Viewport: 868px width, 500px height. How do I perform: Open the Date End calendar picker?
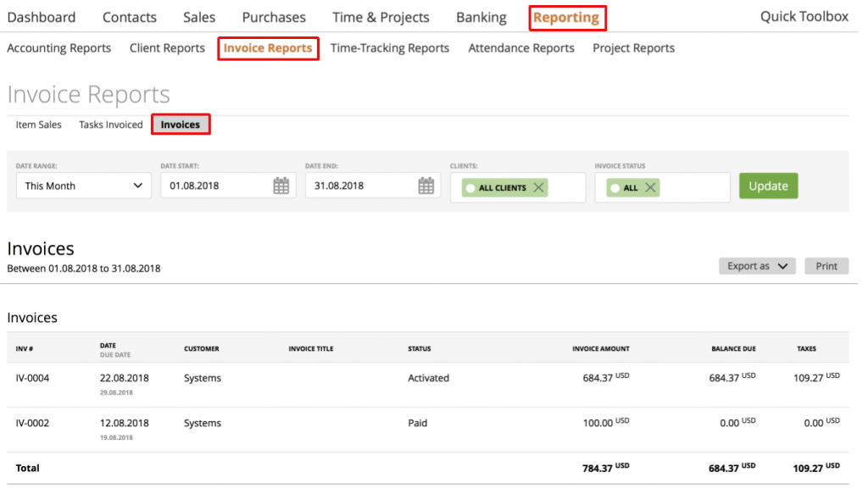427,186
